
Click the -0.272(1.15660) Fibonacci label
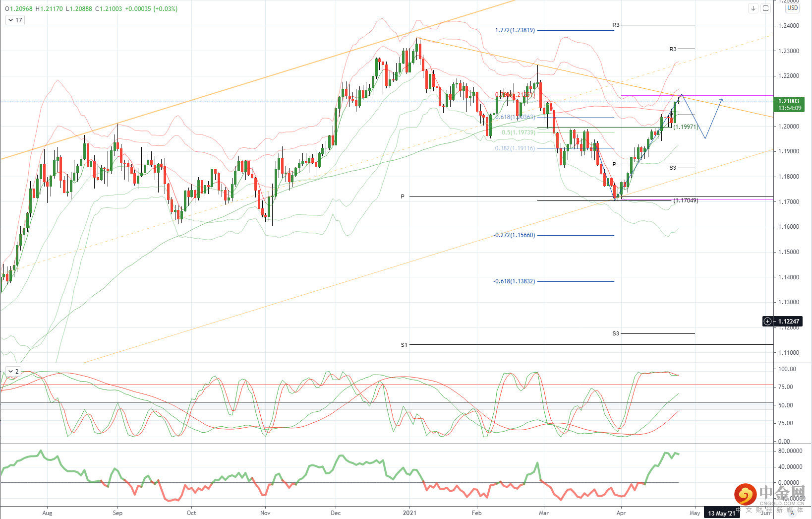coord(514,235)
